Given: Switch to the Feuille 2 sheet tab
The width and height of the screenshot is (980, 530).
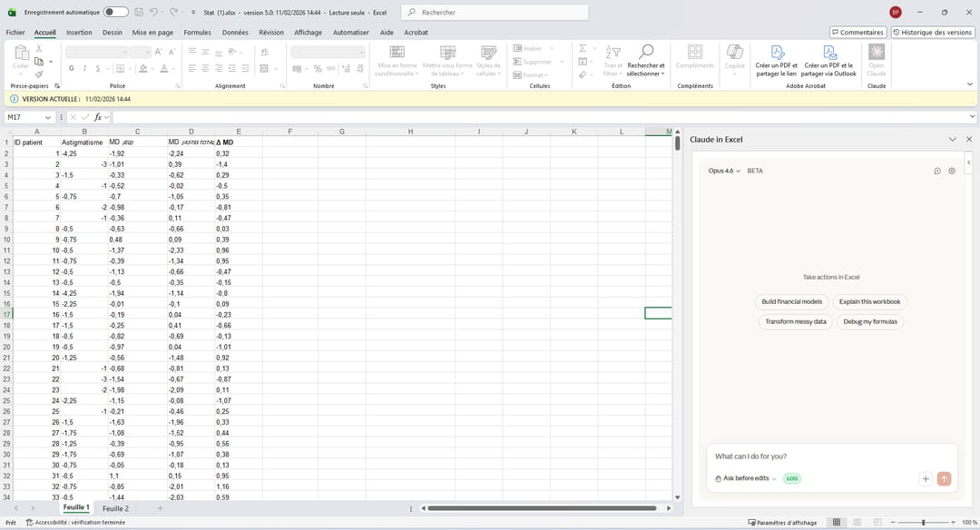Looking at the screenshot, I should 115,508.
